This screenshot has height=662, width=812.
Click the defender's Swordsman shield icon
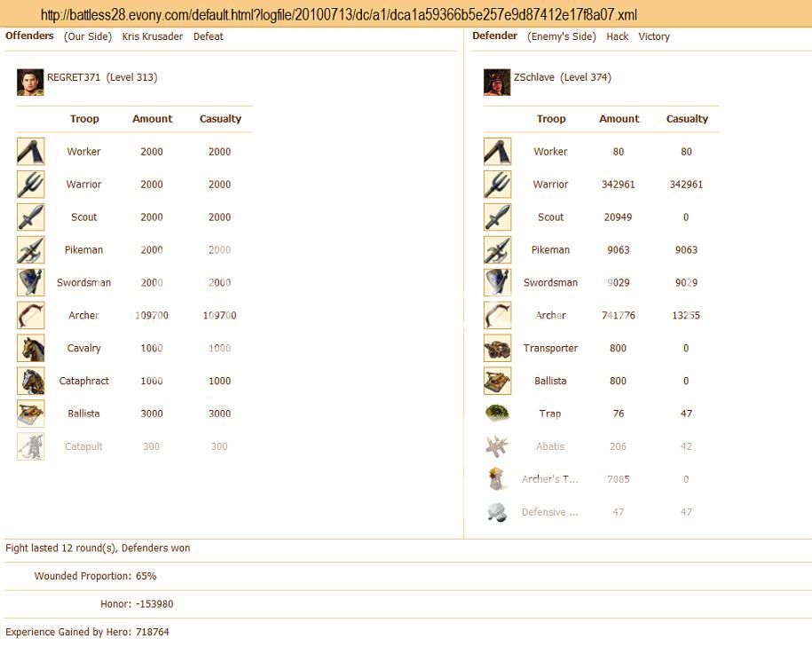(497, 283)
